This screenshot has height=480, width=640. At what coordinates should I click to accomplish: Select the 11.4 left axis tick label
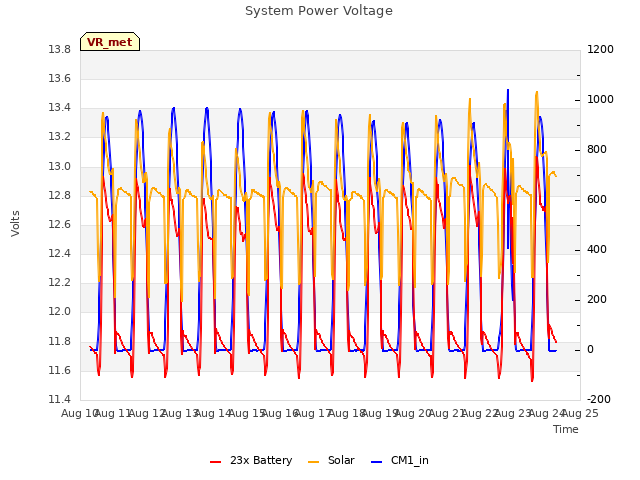tap(60, 399)
